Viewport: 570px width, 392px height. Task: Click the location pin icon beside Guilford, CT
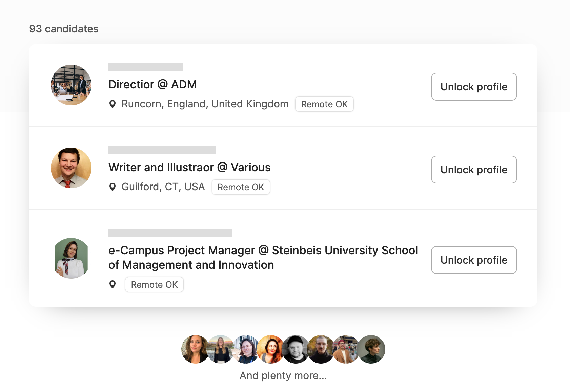[113, 187]
